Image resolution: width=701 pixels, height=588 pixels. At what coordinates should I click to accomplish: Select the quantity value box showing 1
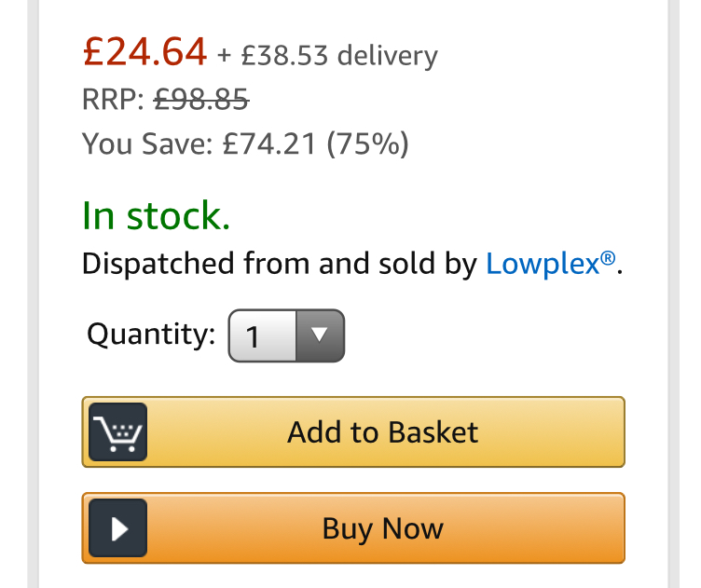pyautogui.click(x=262, y=335)
